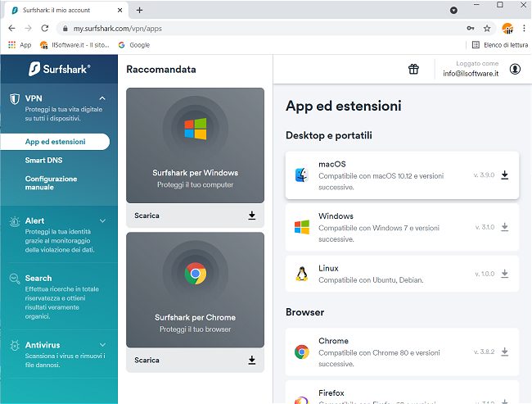The image size is (532, 404).
Task: Click the Chrome icon in Browser list
Action: [x=302, y=352]
